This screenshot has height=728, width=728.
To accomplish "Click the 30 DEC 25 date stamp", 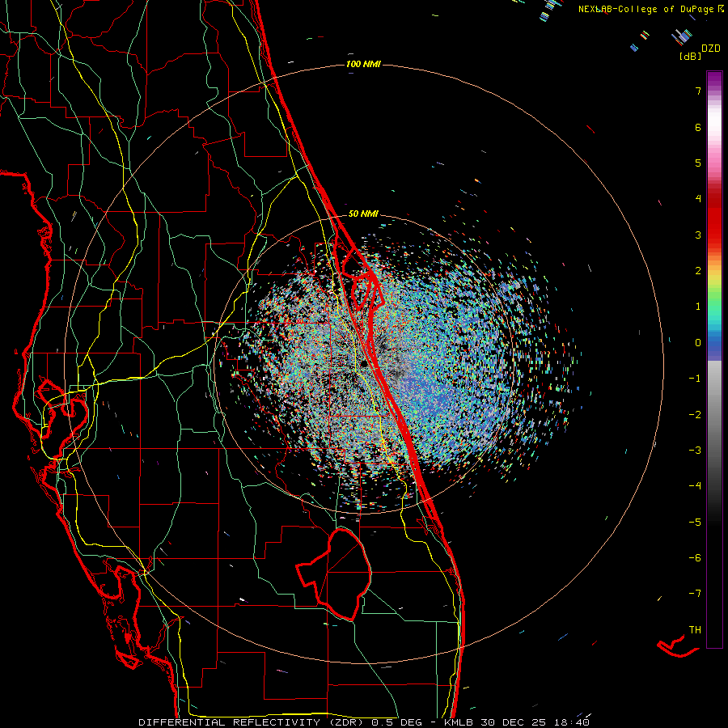I will [514, 722].
